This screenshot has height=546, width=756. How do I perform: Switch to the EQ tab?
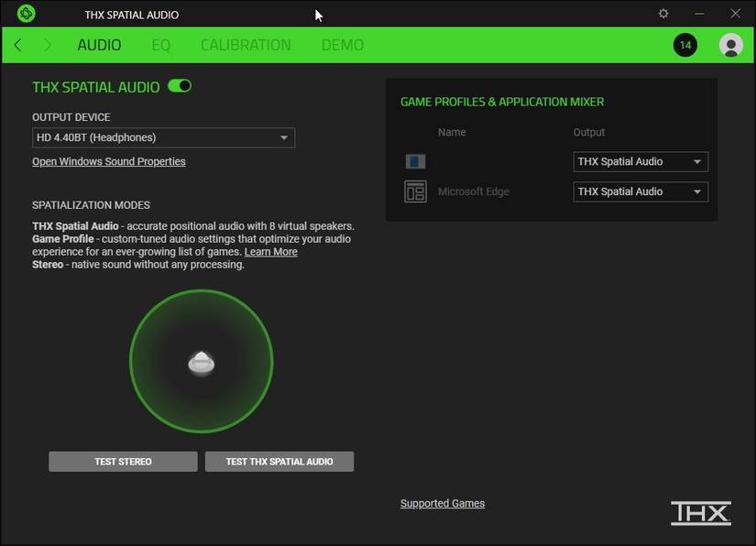pos(161,44)
